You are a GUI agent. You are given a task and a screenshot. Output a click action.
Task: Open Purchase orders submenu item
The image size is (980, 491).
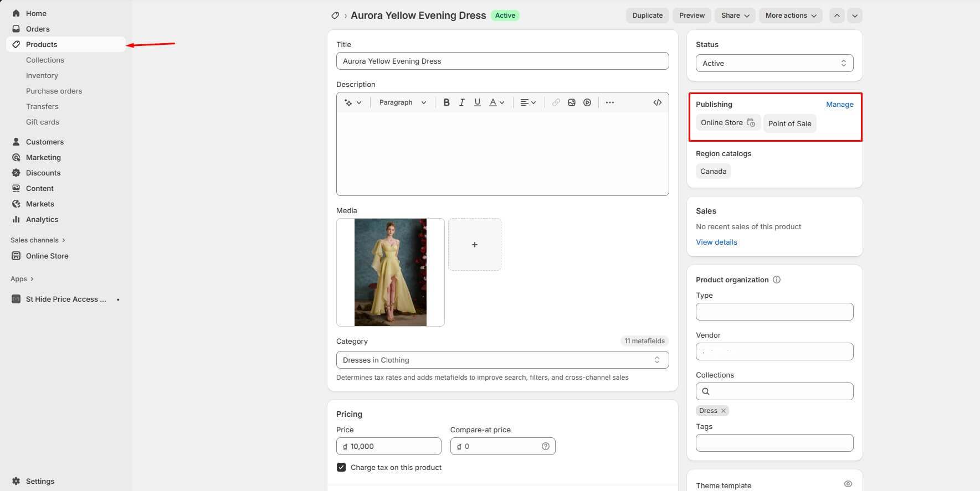54,91
